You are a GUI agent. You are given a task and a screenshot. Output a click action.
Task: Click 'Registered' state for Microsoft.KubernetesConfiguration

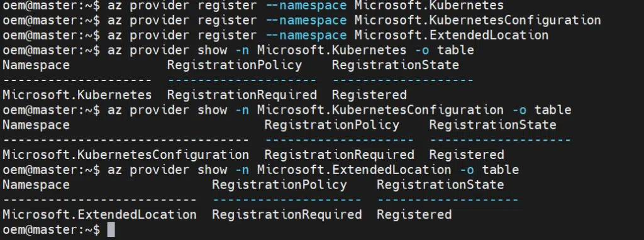[467, 155]
